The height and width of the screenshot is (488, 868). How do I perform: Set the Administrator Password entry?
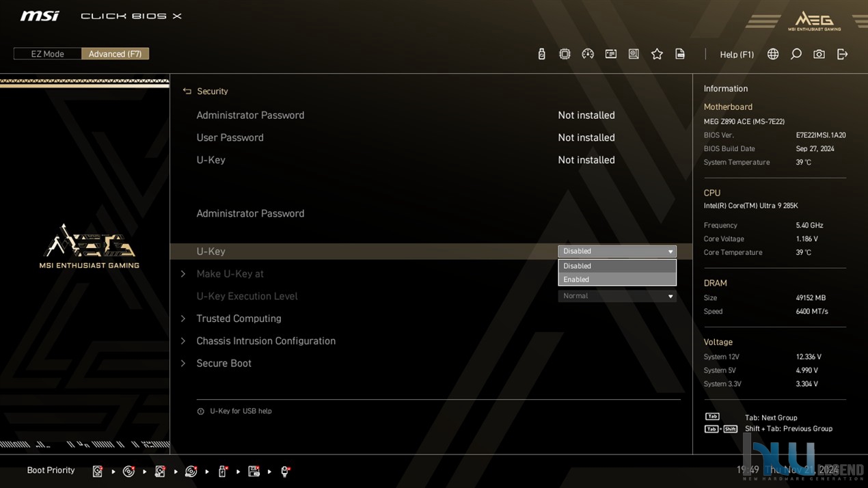pyautogui.click(x=250, y=214)
